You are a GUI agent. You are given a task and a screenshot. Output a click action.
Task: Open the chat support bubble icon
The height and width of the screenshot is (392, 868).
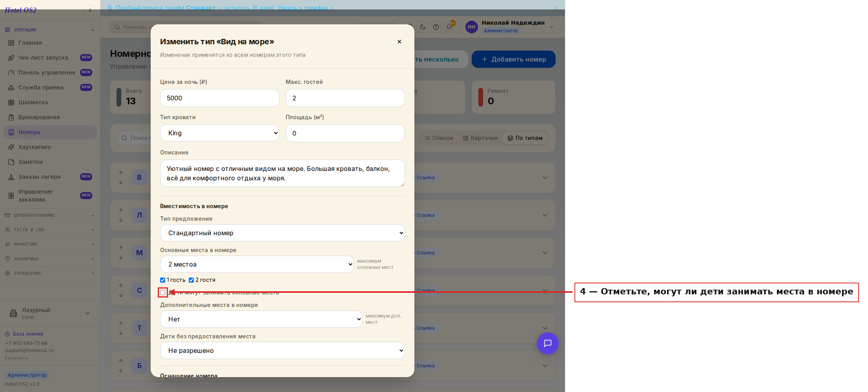(x=547, y=343)
